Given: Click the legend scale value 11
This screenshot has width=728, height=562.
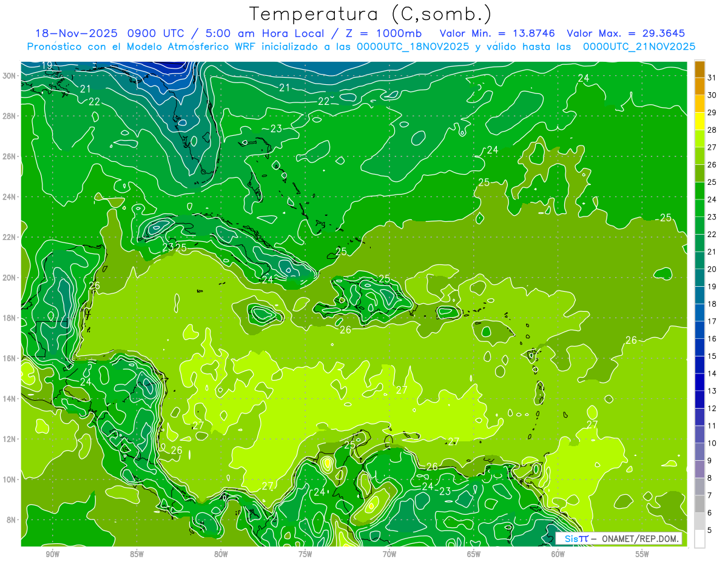Looking at the screenshot, I should 712,426.
